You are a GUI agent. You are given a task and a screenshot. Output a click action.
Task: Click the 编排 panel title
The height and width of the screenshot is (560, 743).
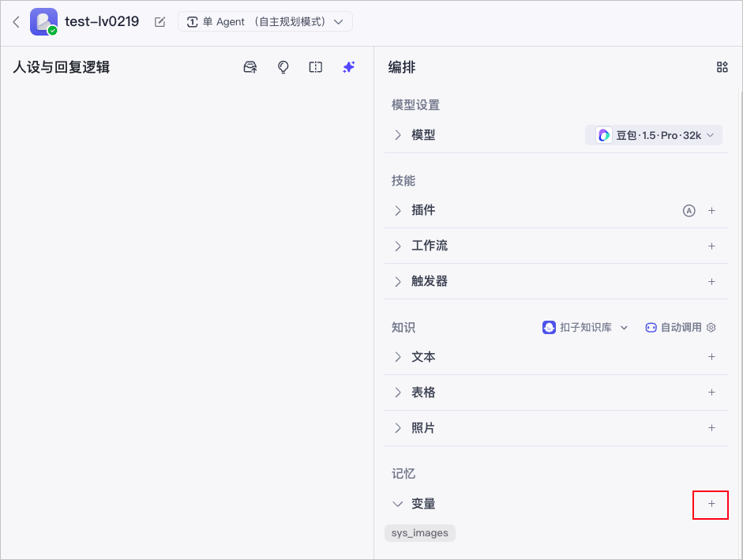[x=402, y=67]
